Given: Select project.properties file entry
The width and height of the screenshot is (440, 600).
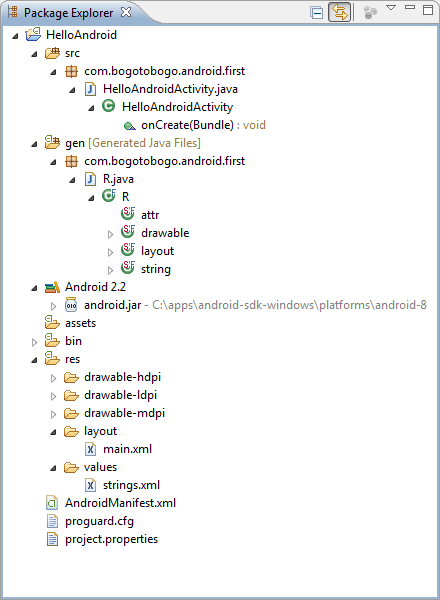Looking at the screenshot, I should [111, 539].
